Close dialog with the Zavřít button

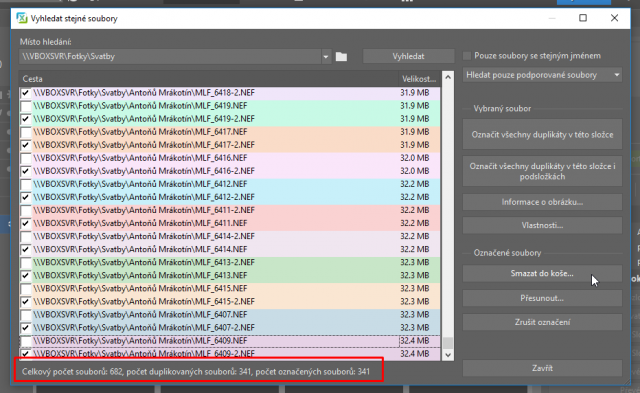542,368
